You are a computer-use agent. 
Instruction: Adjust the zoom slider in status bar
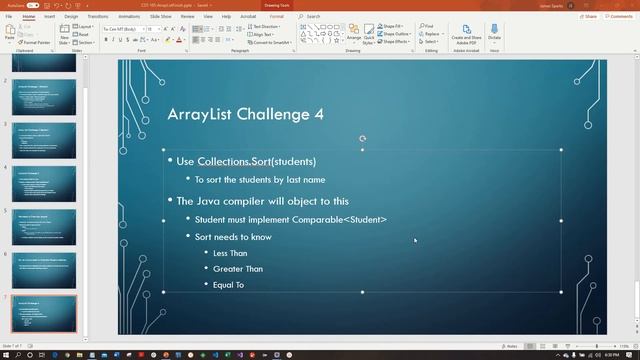[x=596, y=346]
